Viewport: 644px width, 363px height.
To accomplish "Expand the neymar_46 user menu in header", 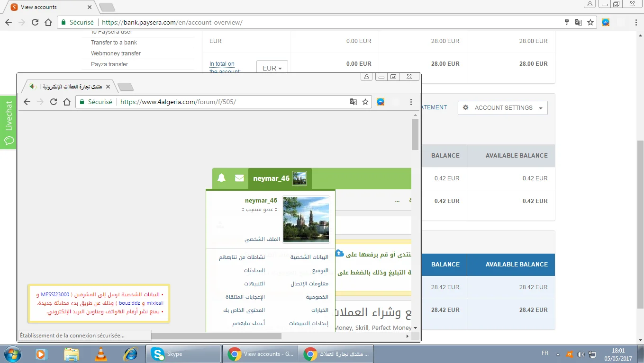I will tap(271, 178).
